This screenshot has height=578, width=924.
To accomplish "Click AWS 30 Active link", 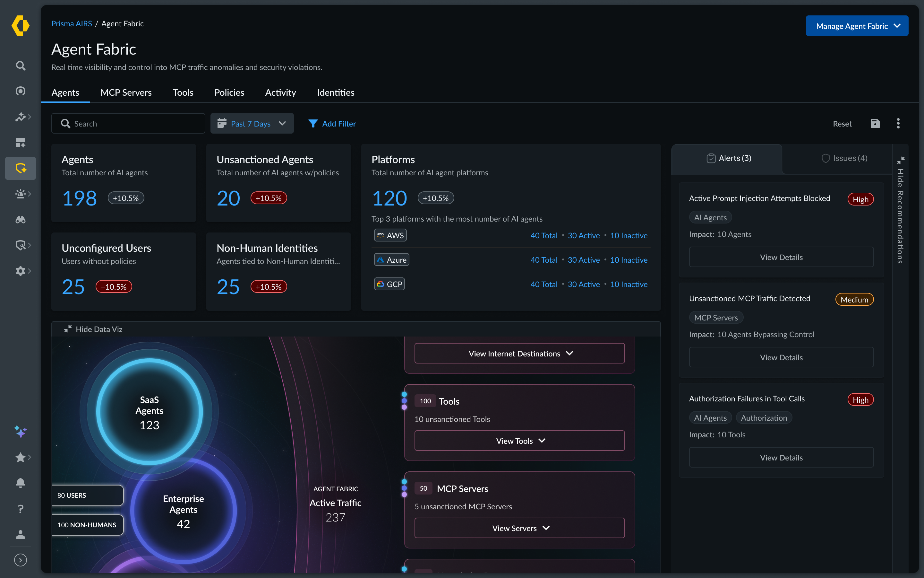I will click(583, 235).
